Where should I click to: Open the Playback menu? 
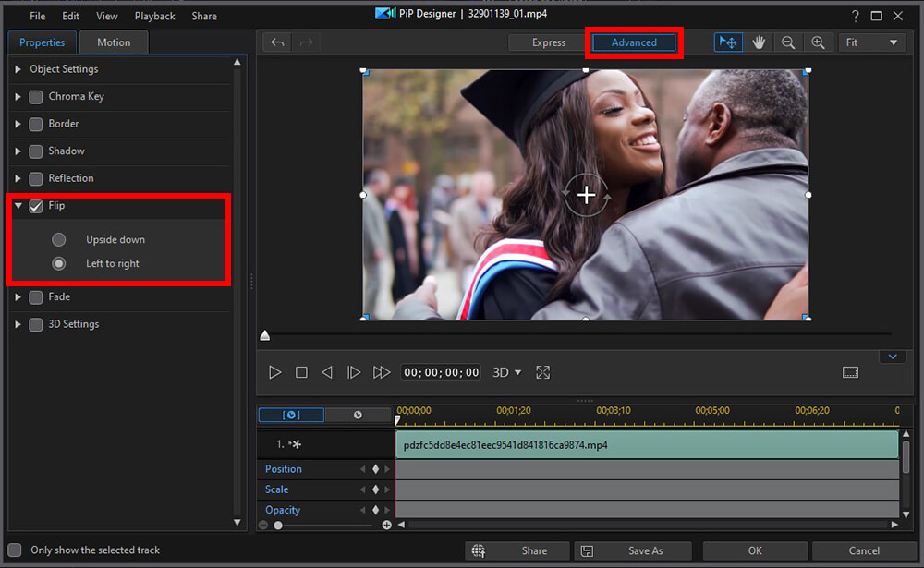click(154, 16)
